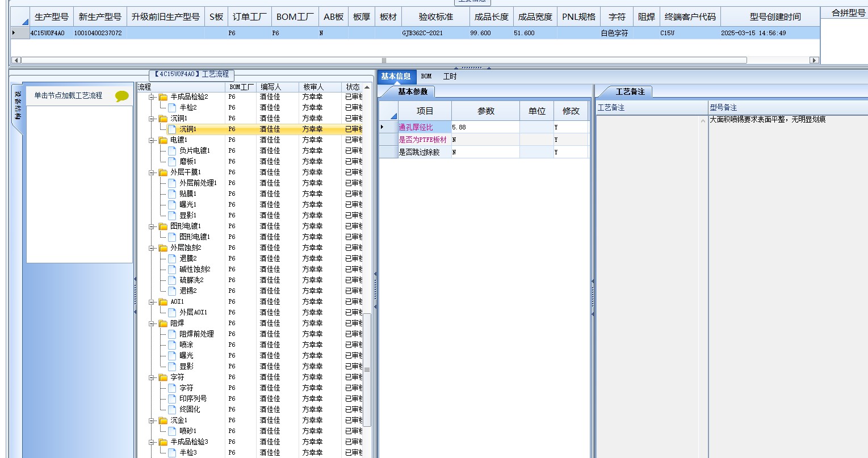
Task: Click folder icon of 沉金1 node
Action: [x=163, y=421]
